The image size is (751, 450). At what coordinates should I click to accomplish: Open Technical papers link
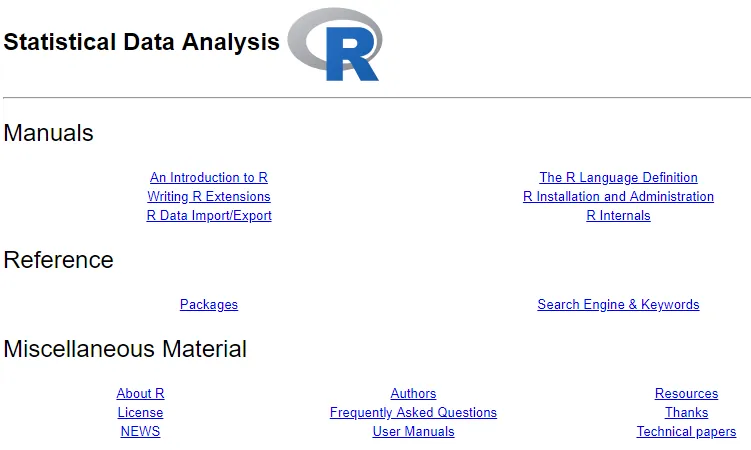click(686, 432)
